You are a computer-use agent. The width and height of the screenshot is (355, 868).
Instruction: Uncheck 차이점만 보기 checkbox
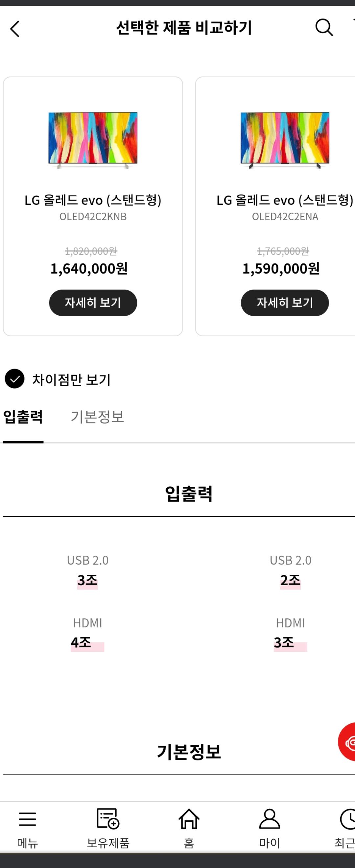pyautogui.click(x=14, y=379)
